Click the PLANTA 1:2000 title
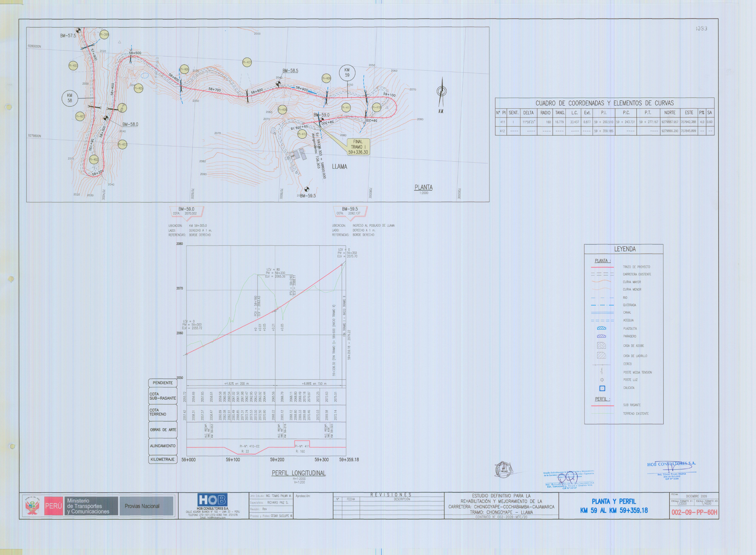Image resolution: width=756 pixels, height=555 pixels. [424, 189]
